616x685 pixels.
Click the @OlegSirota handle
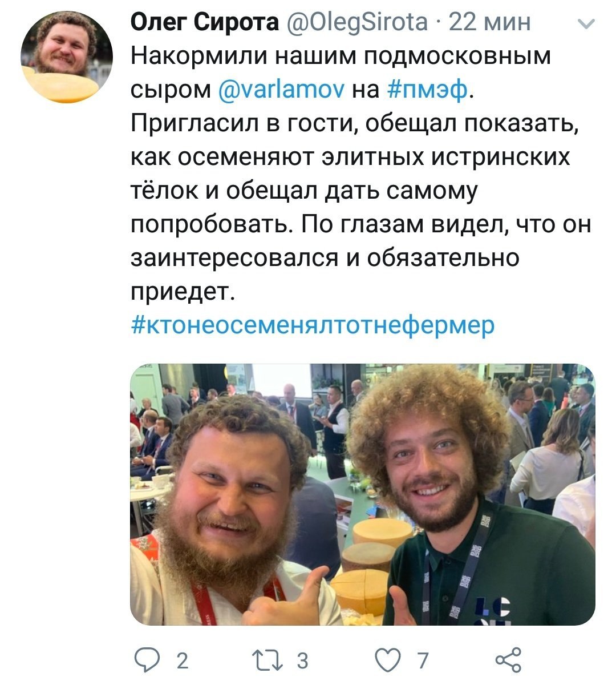click(x=355, y=23)
